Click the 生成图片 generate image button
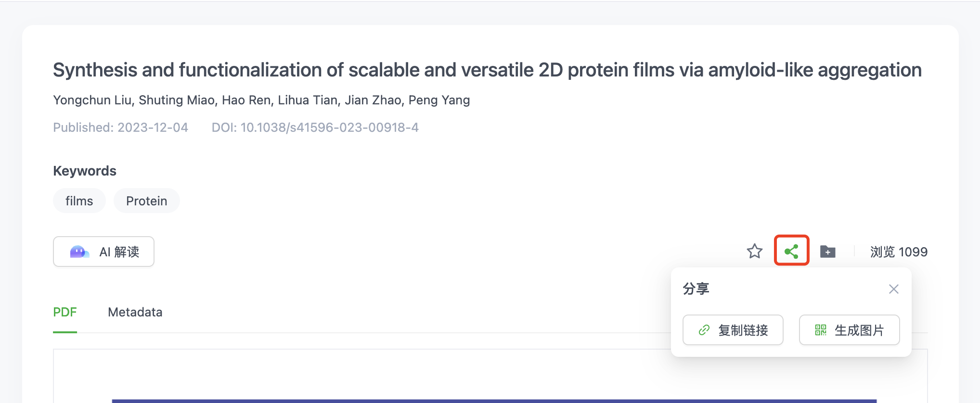The image size is (980, 403). [x=849, y=330]
